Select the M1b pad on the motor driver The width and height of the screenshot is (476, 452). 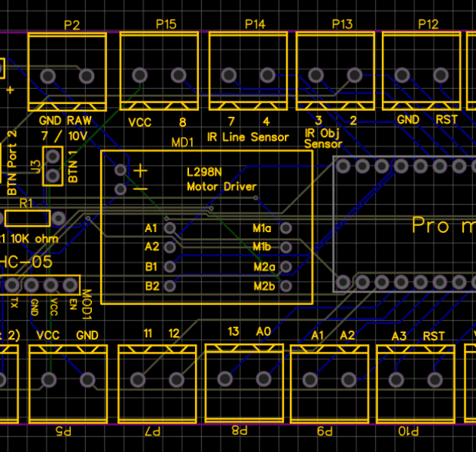[286, 247]
